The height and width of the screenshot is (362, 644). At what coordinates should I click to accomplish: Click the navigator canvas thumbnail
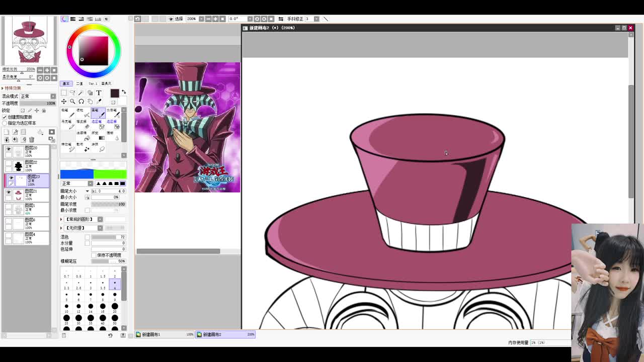click(x=29, y=40)
